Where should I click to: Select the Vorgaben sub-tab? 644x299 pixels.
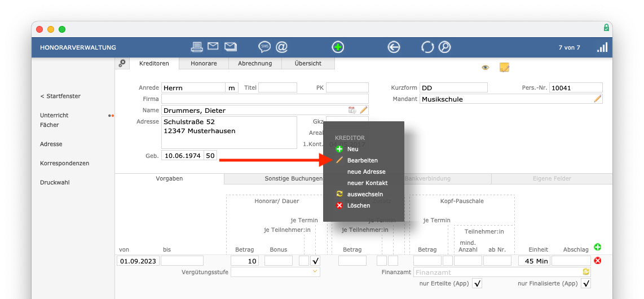click(169, 179)
